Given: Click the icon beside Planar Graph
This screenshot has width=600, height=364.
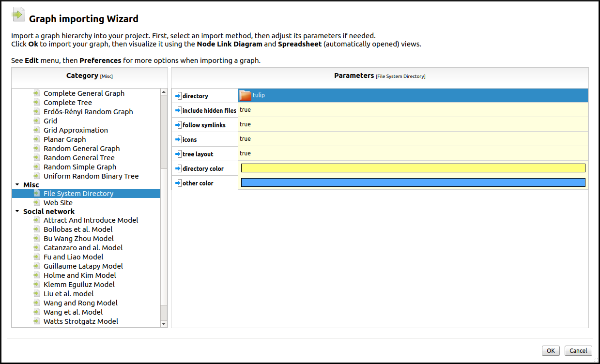Looking at the screenshot, I should (x=37, y=139).
